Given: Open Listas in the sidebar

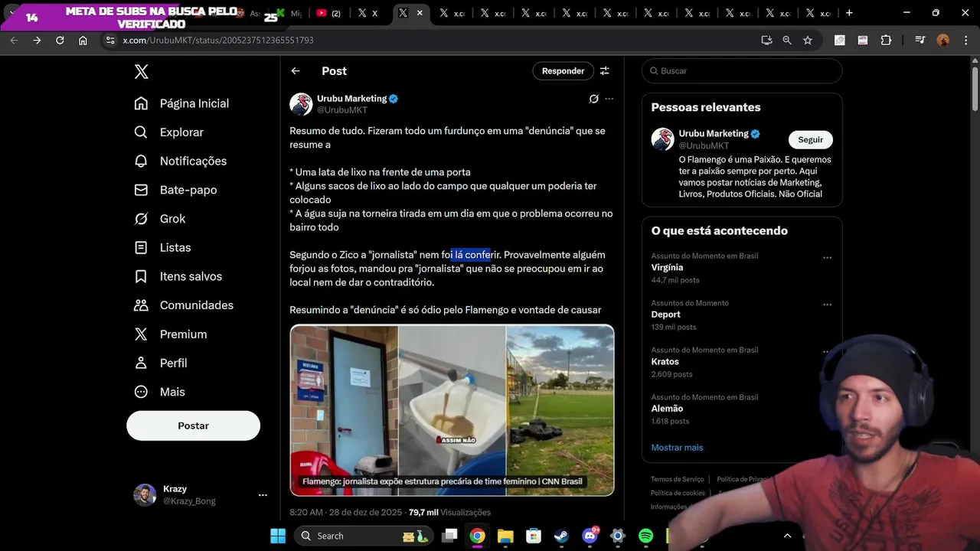Looking at the screenshot, I should point(162,247).
